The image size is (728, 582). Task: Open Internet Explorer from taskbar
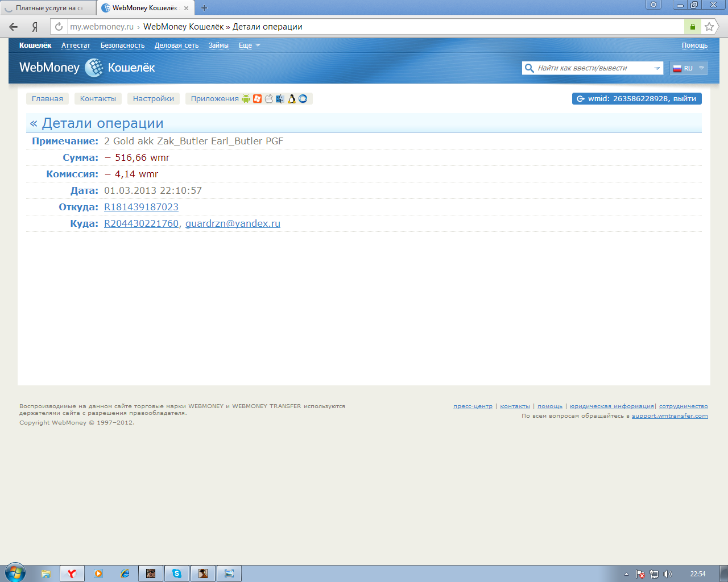(x=125, y=573)
